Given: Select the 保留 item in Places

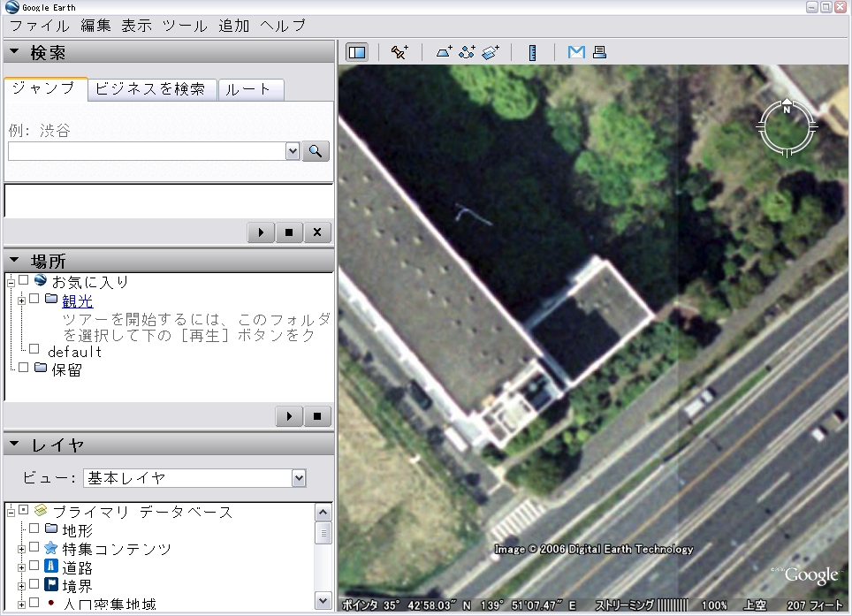Looking at the screenshot, I should click(x=66, y=370).
